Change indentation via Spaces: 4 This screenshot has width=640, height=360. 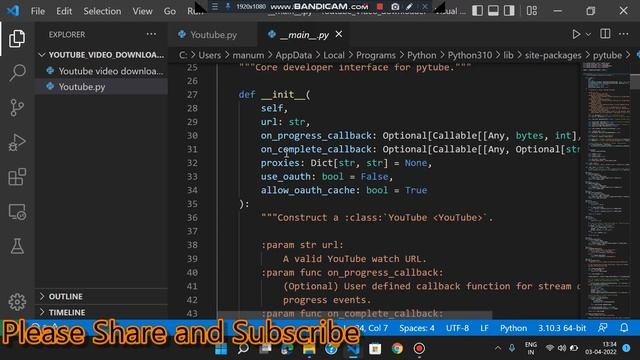[x=417, y=328]
